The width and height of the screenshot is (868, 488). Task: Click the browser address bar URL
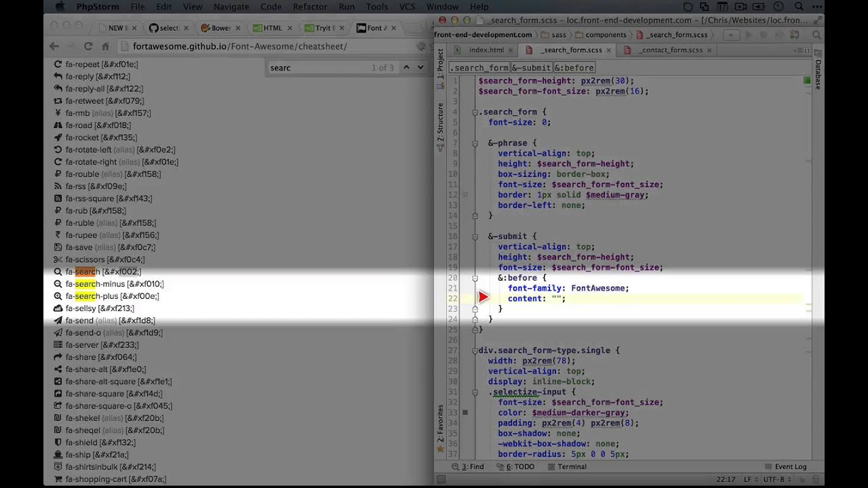coord(240,47)
